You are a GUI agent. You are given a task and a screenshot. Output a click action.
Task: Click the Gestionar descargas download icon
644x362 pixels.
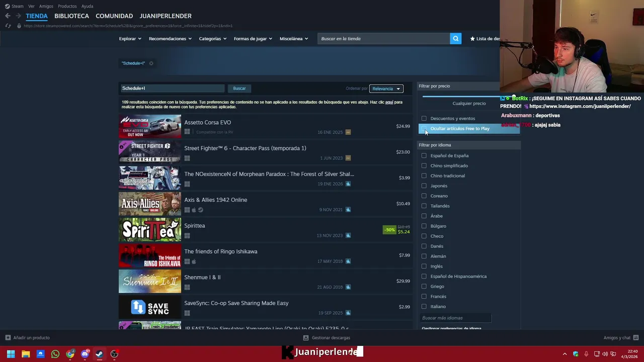[x=305, y=338]
